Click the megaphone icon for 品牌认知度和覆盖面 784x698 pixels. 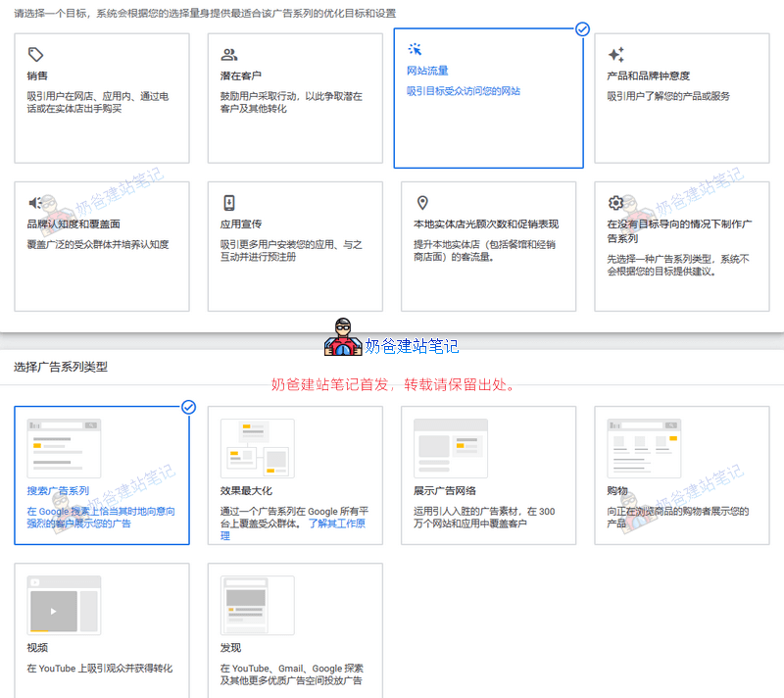pyautogui.click(x=35, y=203)
